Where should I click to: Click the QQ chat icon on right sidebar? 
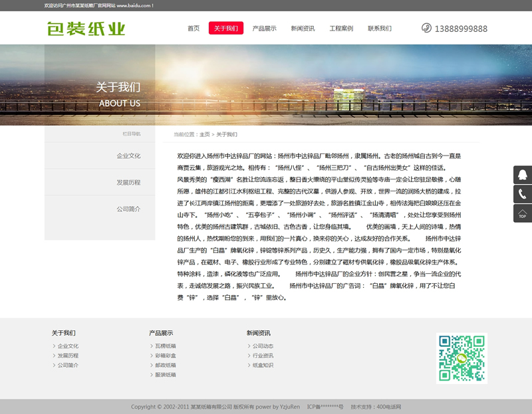[x=523, y=175]
